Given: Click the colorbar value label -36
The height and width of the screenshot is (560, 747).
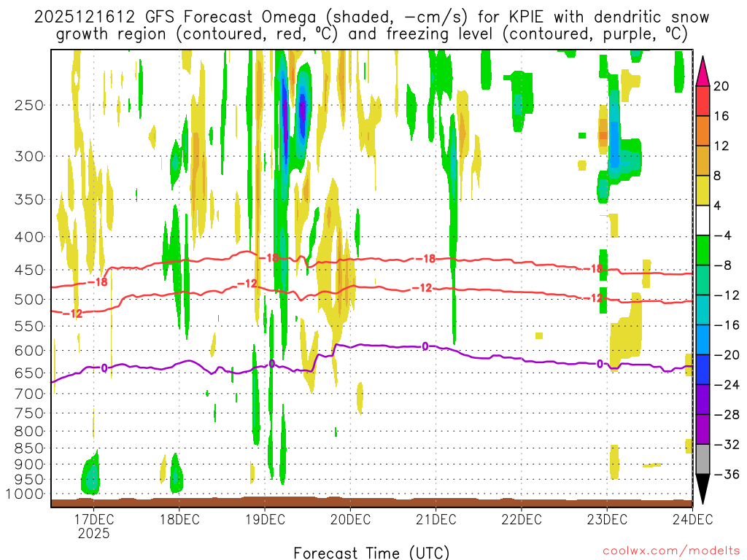Looking at the screenshot, I should (727, 474).
